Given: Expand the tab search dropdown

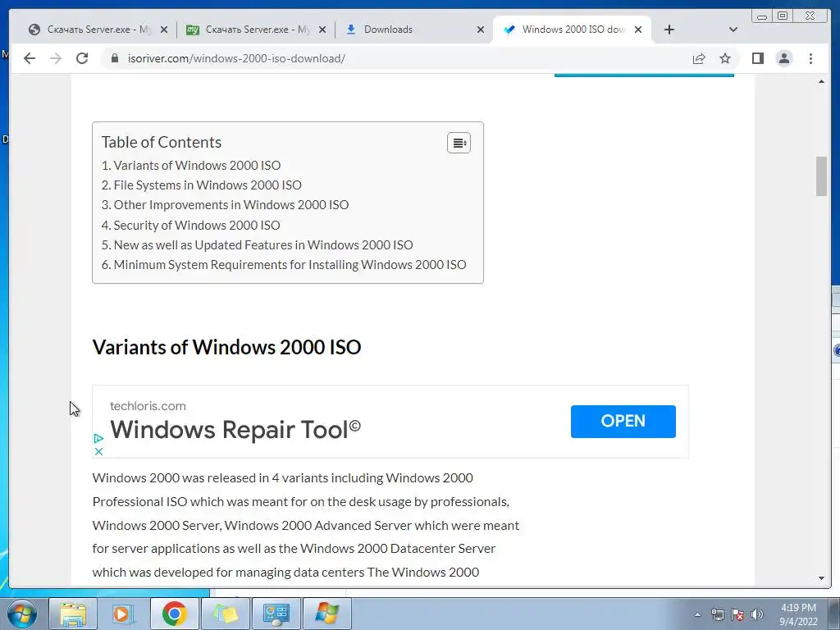Looking at the screenshot, I should 733,30.
